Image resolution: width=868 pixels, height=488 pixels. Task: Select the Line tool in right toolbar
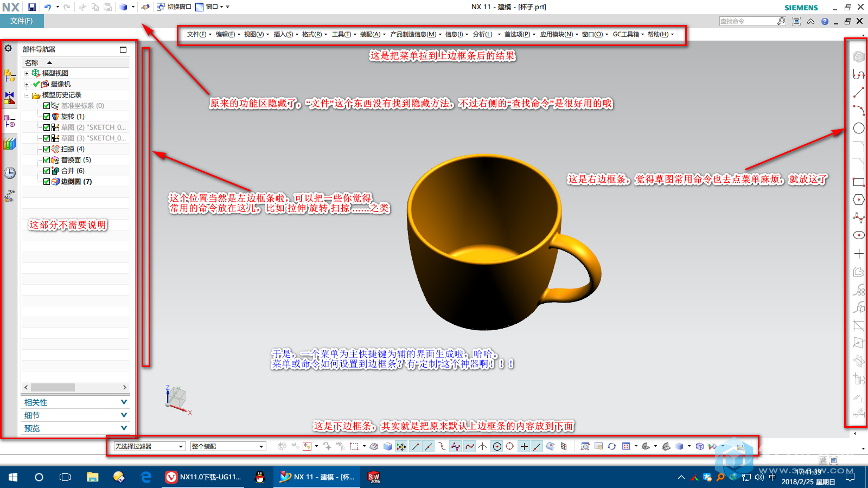coord(858,92)
